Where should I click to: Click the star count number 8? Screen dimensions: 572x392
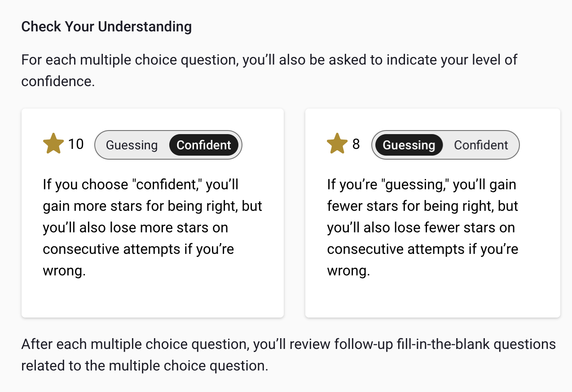356,144
